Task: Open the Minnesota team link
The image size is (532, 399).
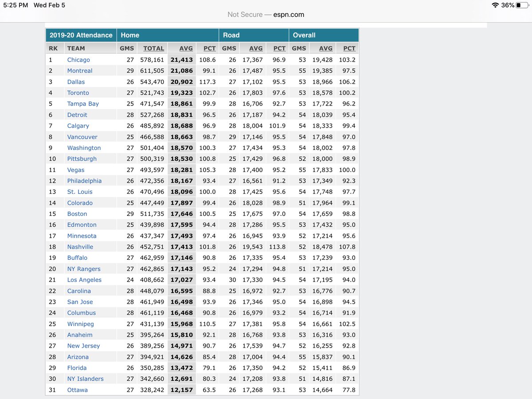Action: tap(82, 236)
